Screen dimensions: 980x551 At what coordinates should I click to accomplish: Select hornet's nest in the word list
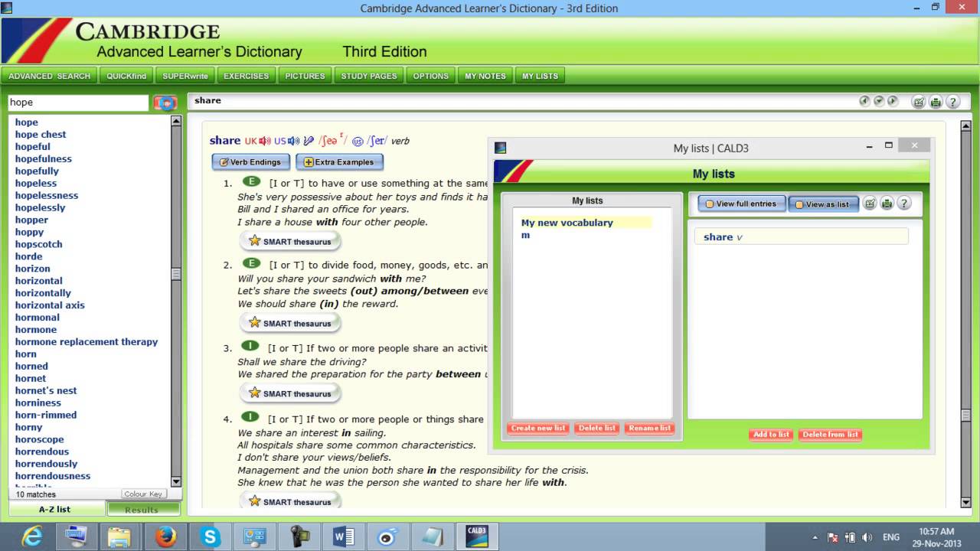tap(46, 390)
